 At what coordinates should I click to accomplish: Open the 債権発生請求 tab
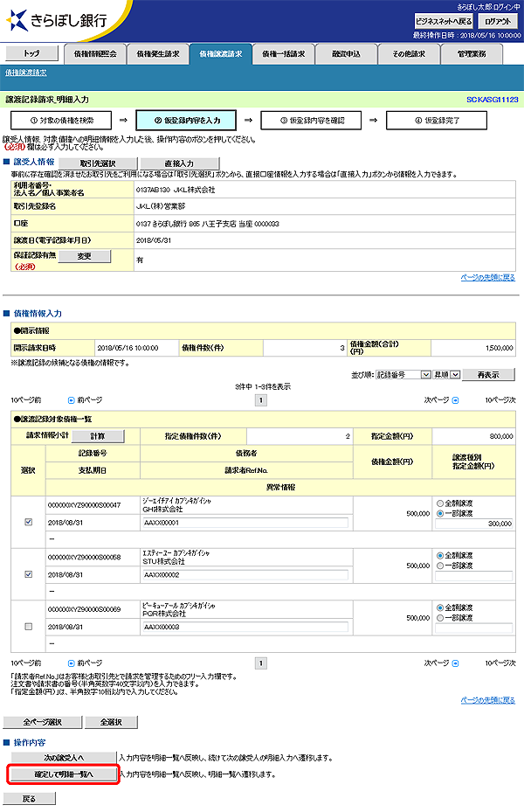coord(158,54)
